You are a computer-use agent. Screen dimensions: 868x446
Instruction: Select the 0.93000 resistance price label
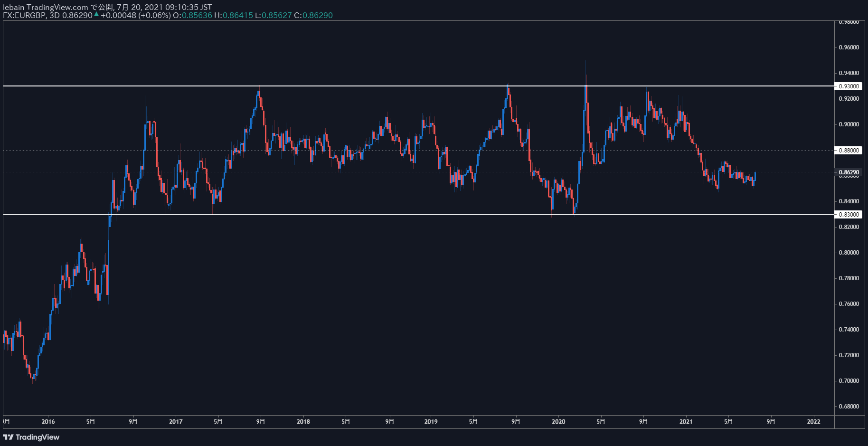849,86
